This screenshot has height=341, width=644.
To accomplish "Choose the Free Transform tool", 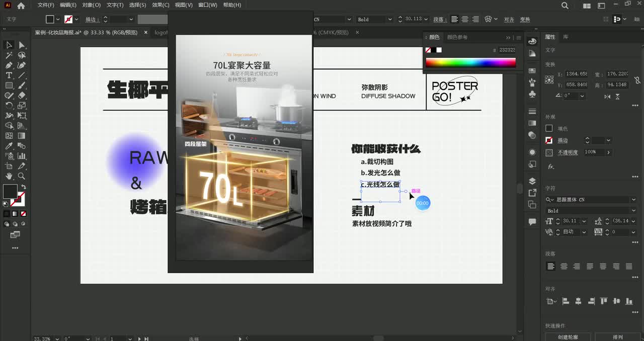I will click(22, 116).
